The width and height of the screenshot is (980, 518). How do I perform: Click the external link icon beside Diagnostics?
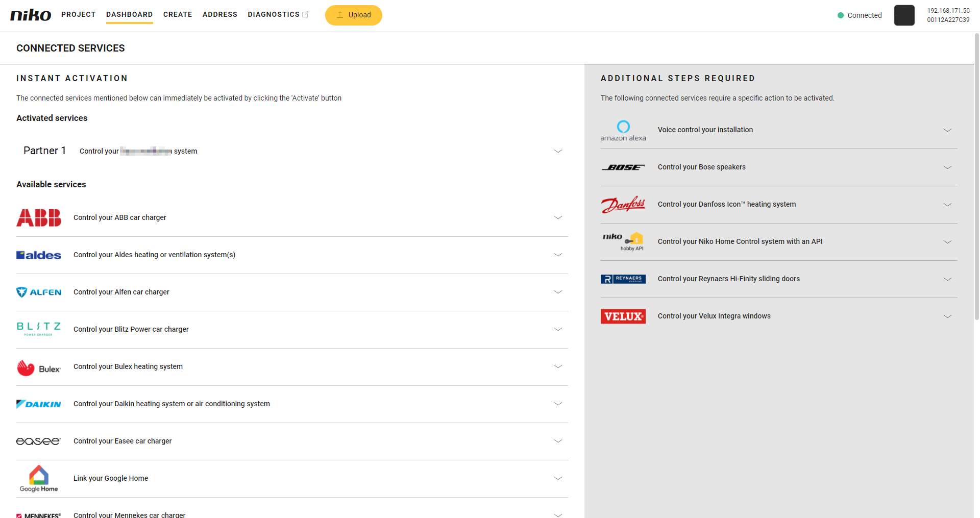tap(306, 14)
